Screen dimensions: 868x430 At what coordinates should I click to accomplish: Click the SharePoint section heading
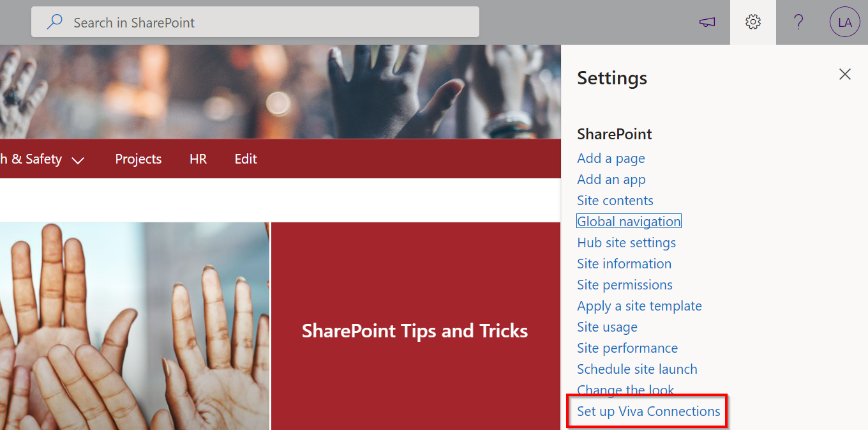click(x=615, y=134)
